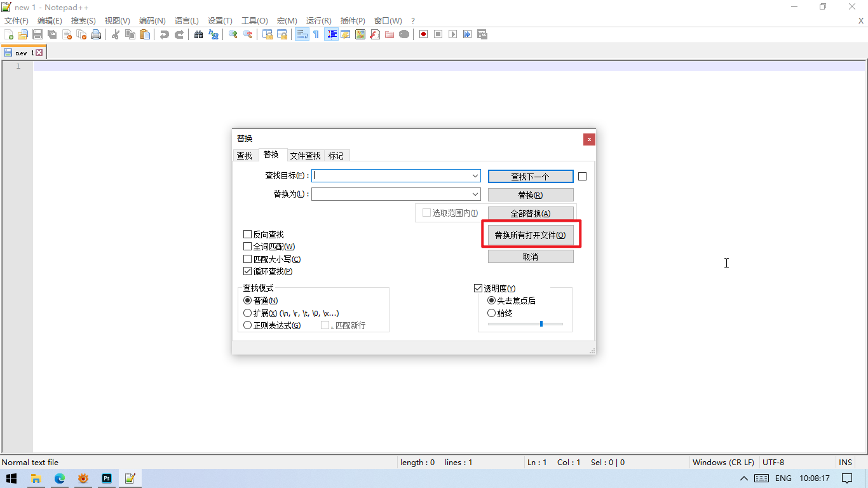Click the Zoom Out magnifier icon
The image size is (868, 488).
point(248,34)
